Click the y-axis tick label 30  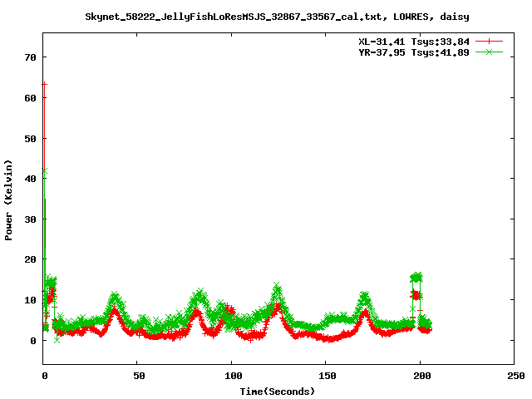[30, 219]
